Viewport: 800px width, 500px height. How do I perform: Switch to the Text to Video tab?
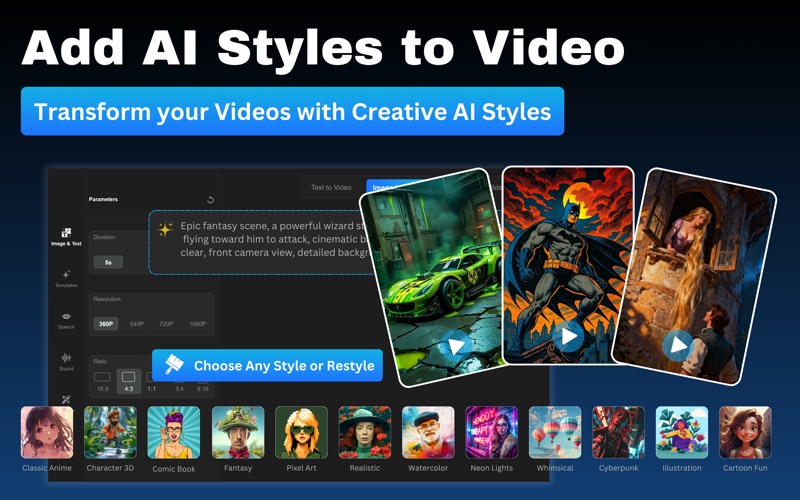[331, 187]
